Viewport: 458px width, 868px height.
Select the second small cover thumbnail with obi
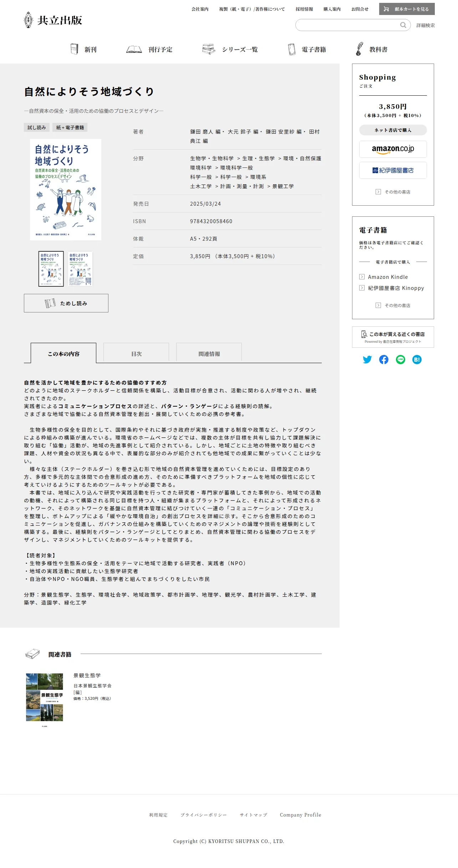(x=80, y=269)
